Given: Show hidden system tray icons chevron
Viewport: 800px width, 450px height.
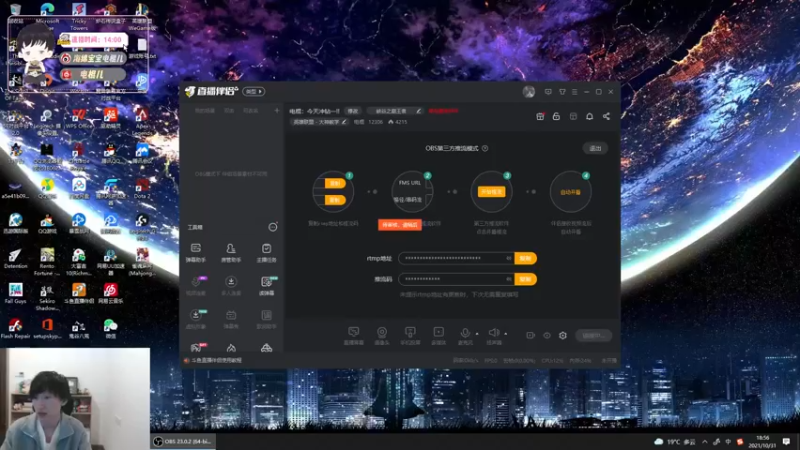Looking at the screenshot, I should [x=705, y=442].
